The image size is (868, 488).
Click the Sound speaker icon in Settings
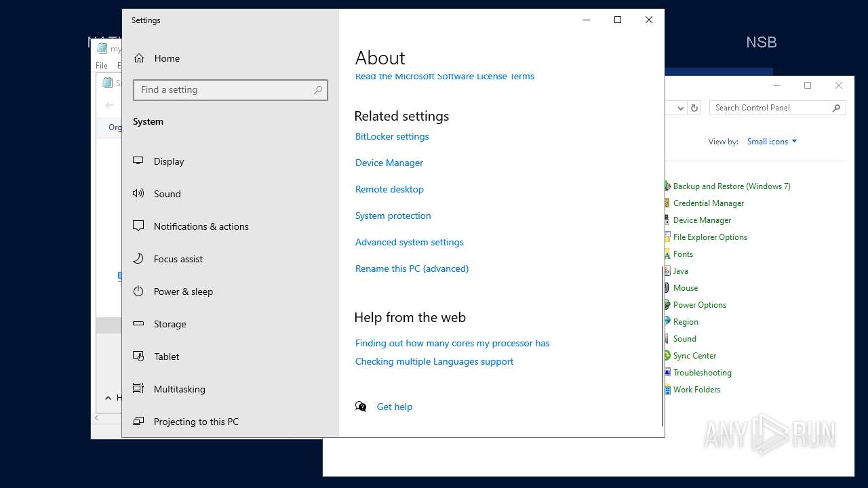[x=138, y=193]
